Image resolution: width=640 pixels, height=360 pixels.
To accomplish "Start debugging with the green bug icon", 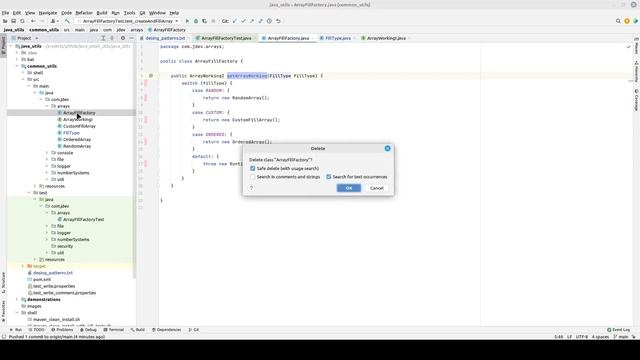I will pos(196,21).
